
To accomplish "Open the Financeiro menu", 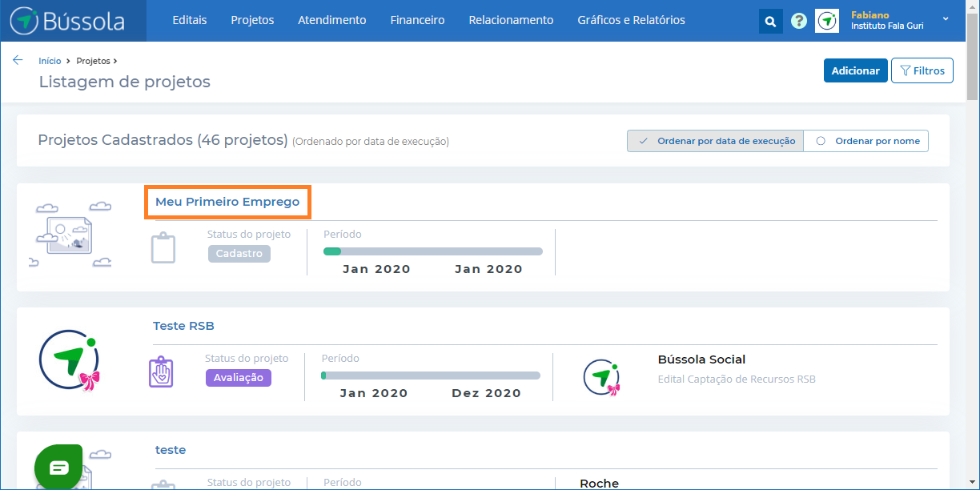I will (x=418, y=20).
